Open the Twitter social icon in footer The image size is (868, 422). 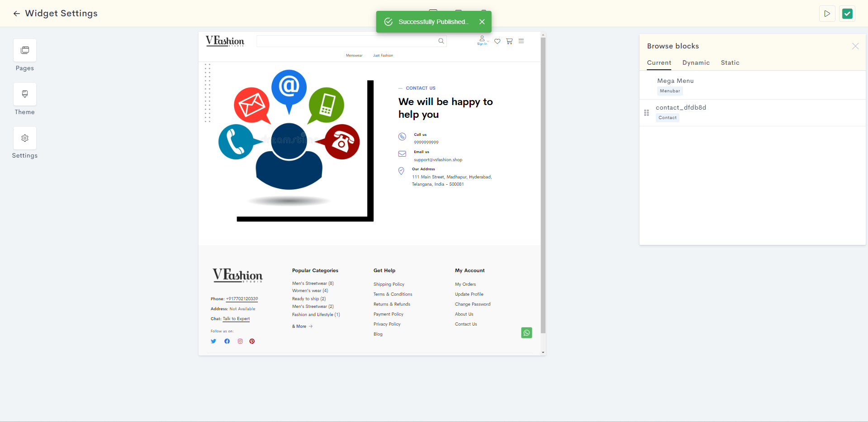(213, 341)
